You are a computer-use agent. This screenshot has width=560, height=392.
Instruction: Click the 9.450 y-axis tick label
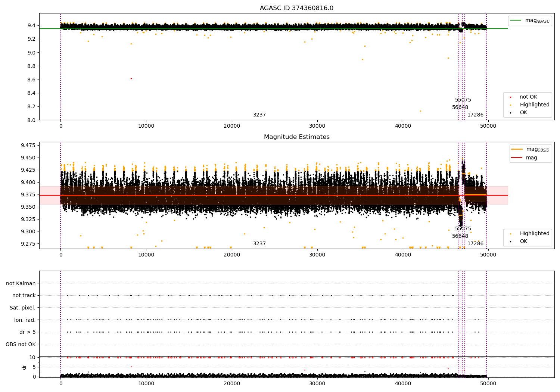coord(28,158)
